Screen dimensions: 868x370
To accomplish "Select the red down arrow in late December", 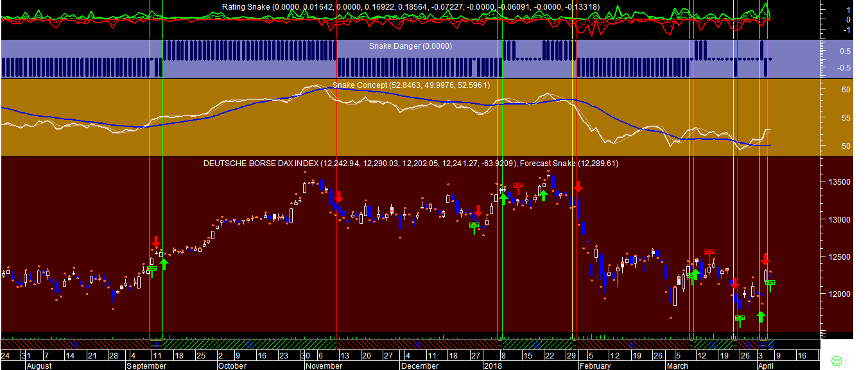I will tap(478, 211).
